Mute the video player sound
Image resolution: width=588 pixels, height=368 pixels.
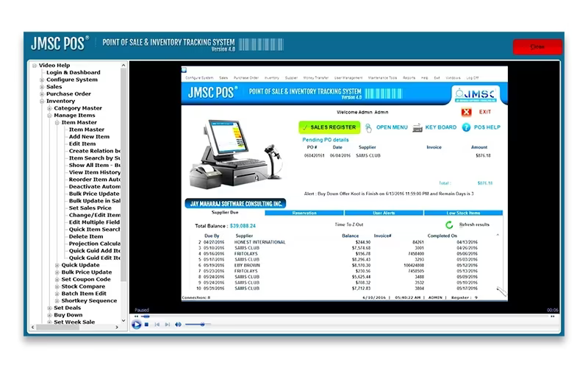click(178, 325)
